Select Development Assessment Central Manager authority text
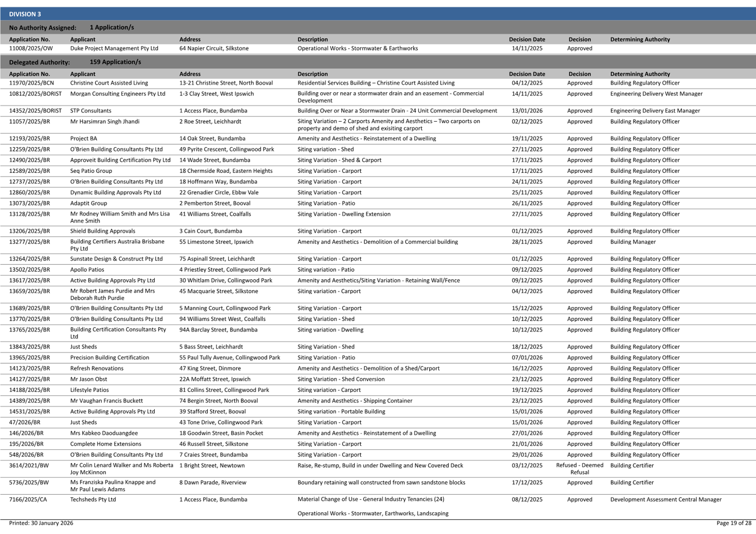 click(665, 500)
